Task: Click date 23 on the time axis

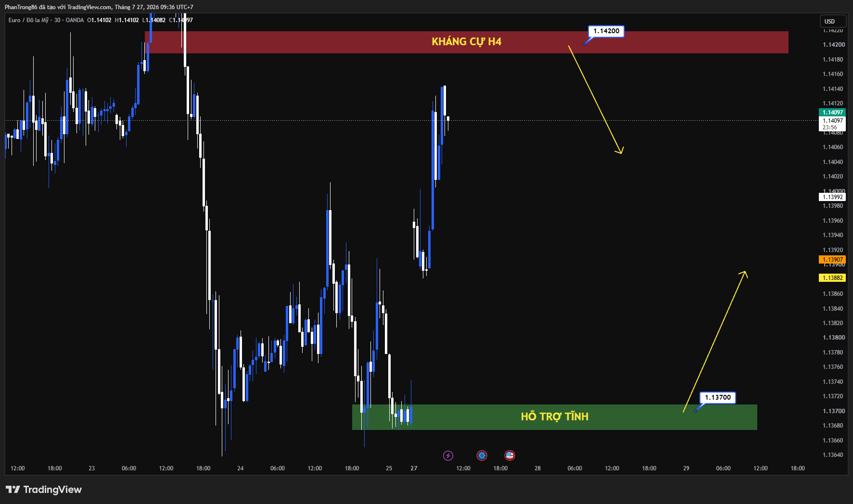Action: point(92,468)
